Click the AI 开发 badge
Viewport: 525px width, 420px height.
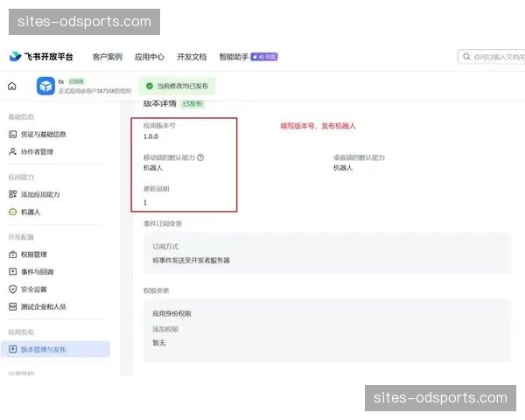click(264, 57)
